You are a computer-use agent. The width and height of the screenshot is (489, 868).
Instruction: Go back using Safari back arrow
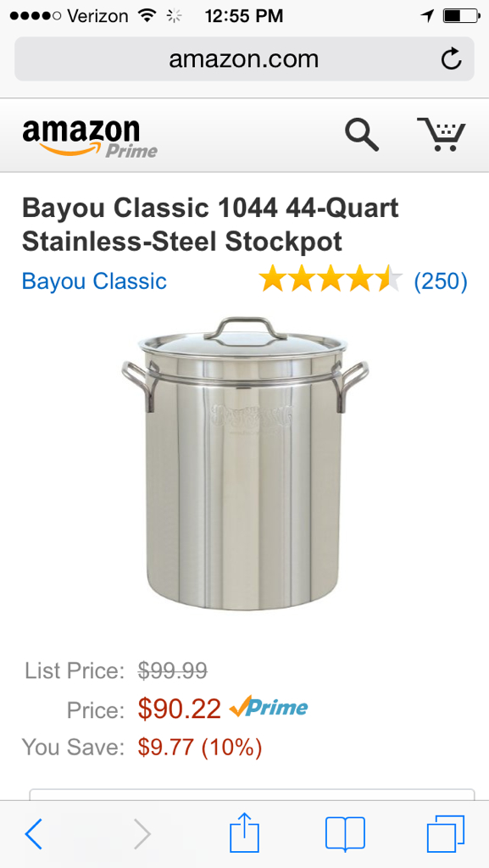pos(33,834)
